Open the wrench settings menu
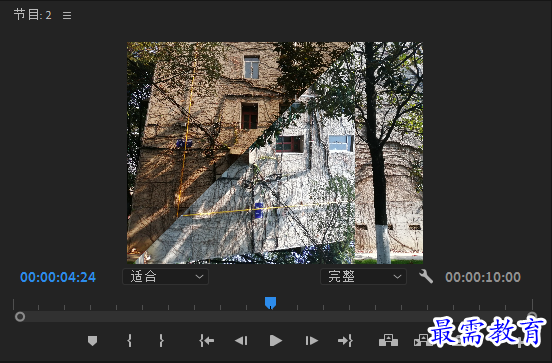The image size is (552, 363). tap(426, 276)
